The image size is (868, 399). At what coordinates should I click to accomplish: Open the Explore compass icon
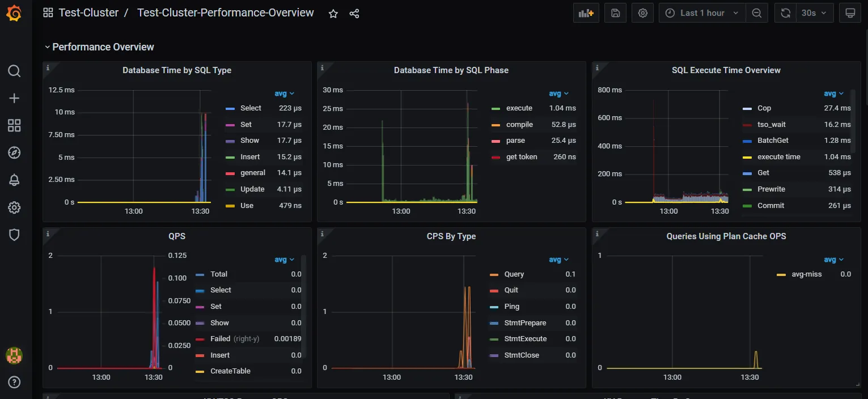14,152
